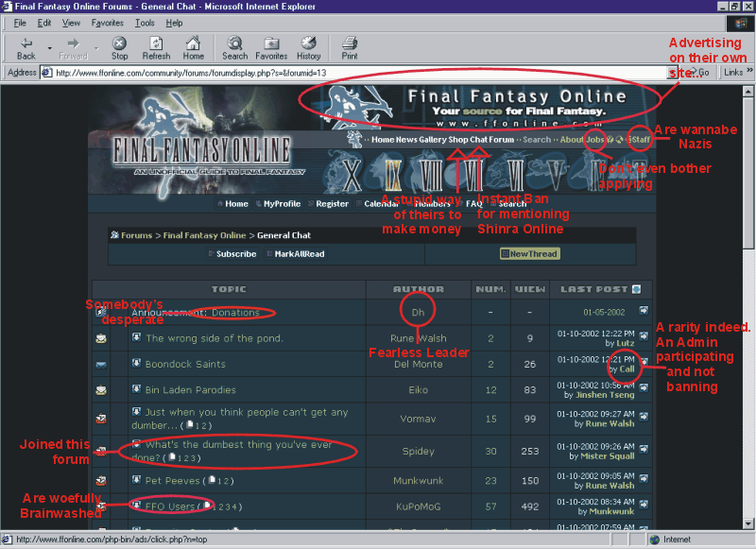
Task: Open the Tools menu
Action: (x=145, y=23)
